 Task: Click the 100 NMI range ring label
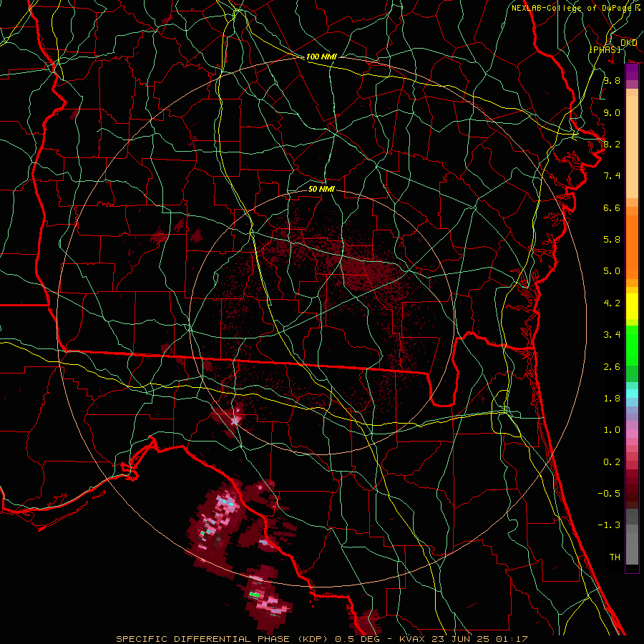pyautogui.click(x=321, y=57)
